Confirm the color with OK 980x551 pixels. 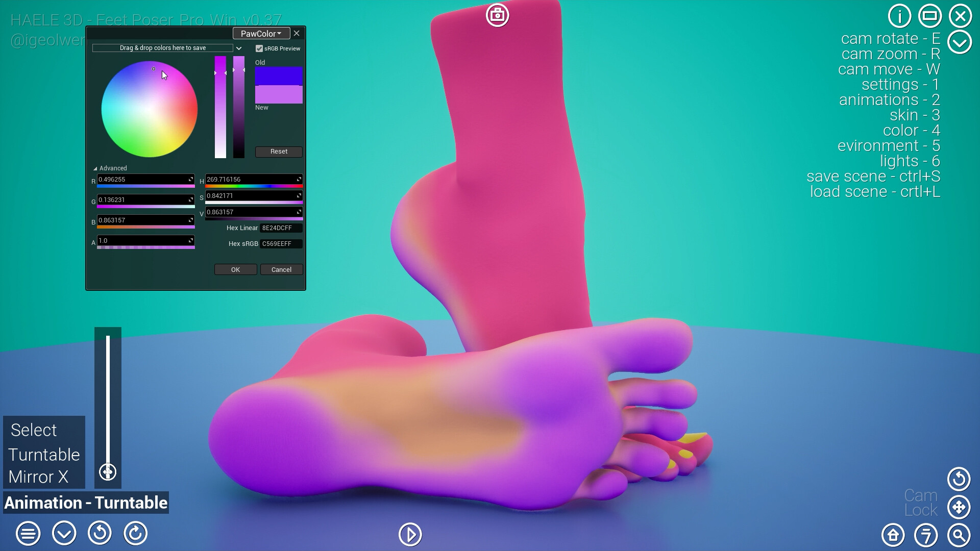coord(235,269)
